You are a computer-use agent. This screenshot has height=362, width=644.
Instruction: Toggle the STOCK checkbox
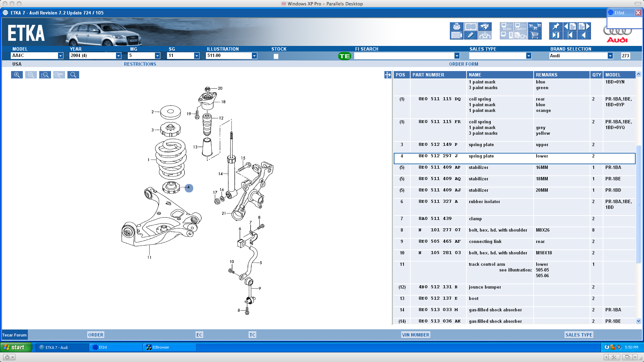276,56
